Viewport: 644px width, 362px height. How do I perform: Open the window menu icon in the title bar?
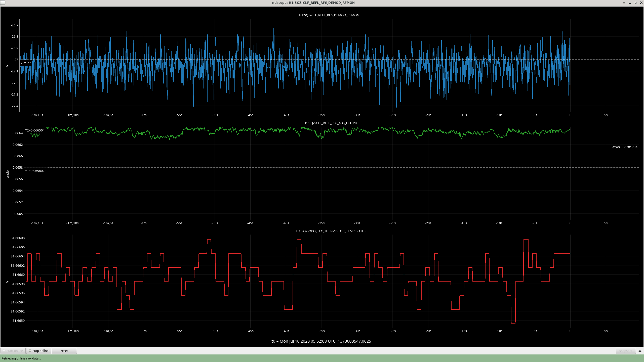(x=3, y=3)
